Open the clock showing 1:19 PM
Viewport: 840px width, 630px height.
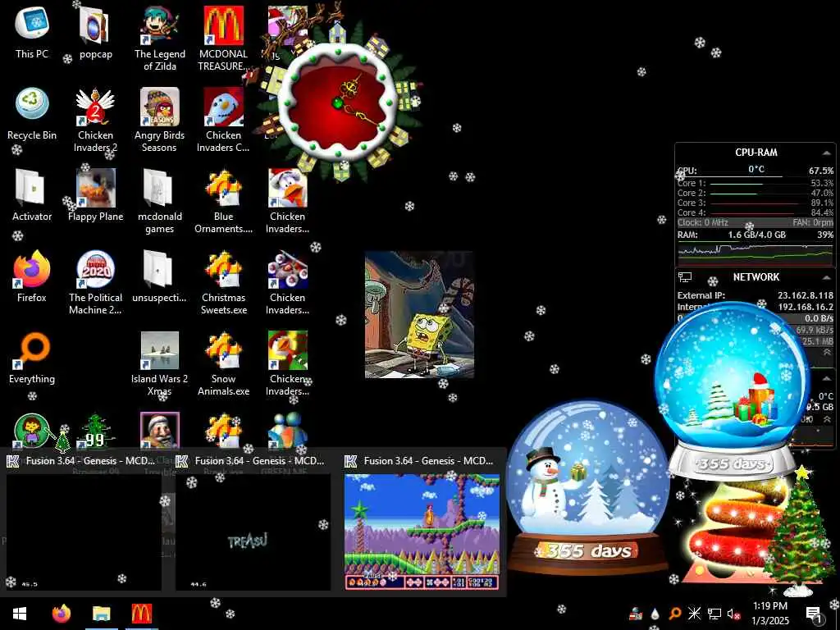pyautogui.click(x=769, y=606)
